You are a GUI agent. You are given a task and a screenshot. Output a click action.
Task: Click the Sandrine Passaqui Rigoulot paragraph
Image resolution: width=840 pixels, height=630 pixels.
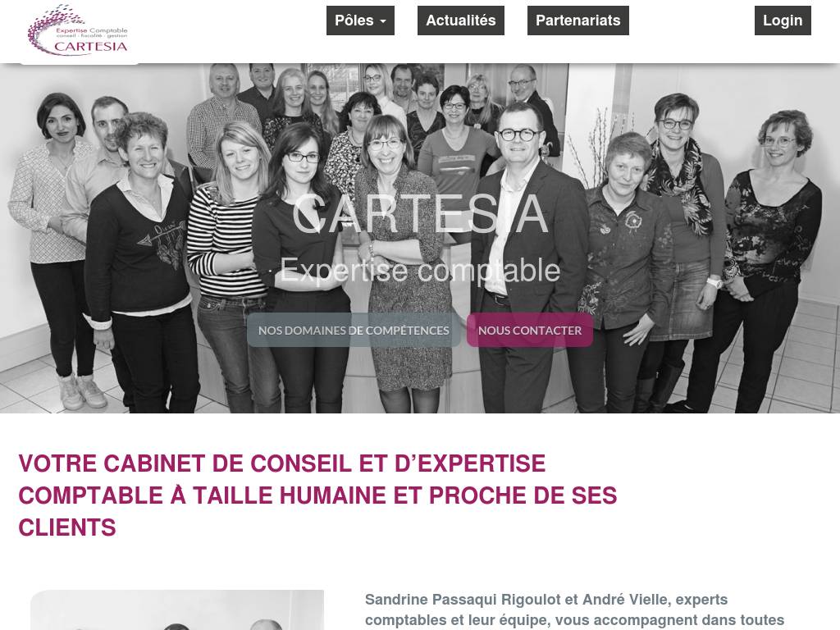(x=574, y=609)
